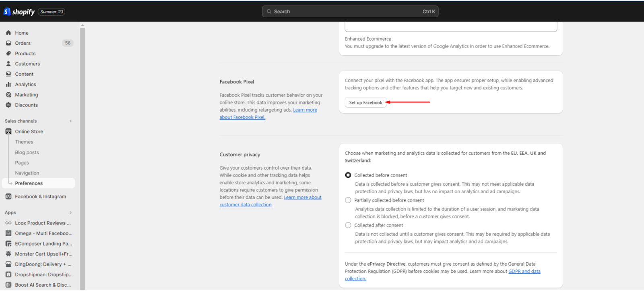Click the Customers person icon
Viewport: 644px width, 291px height.
click(x=8, y=64)
